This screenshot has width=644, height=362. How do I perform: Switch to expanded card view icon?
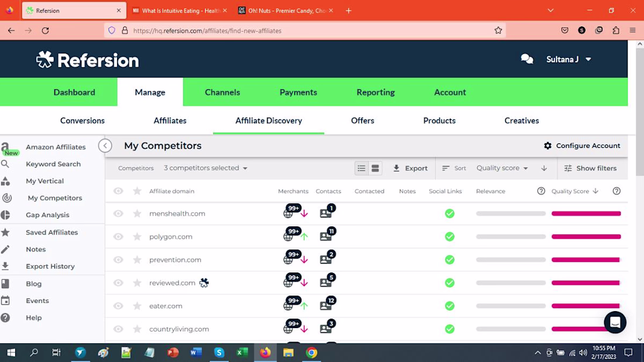[x=375, y=168]
